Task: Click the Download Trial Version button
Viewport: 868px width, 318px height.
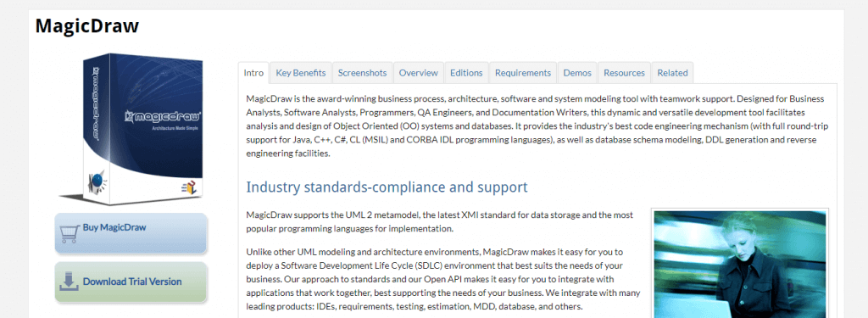Action: [x=131, y=282]
